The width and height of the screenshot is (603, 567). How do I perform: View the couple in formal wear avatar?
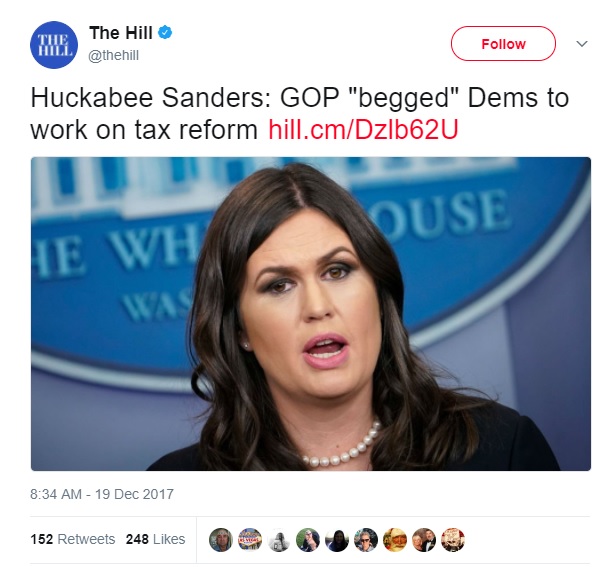424,540
